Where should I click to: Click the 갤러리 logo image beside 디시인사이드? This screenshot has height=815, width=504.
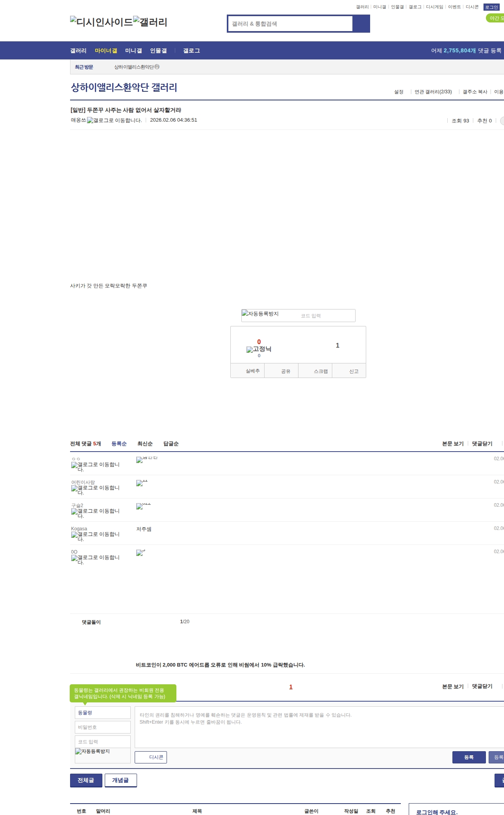pyautogui.click(x=150, y=22)
